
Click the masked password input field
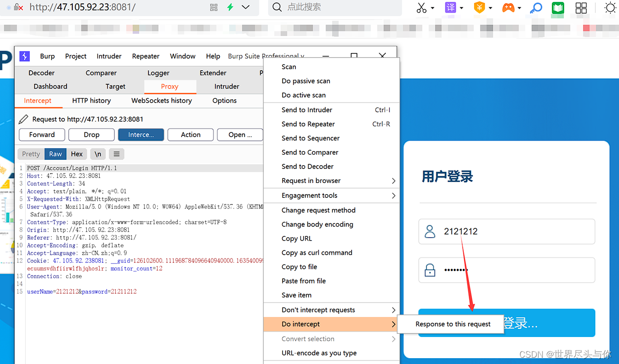click(x=507, y=270)
